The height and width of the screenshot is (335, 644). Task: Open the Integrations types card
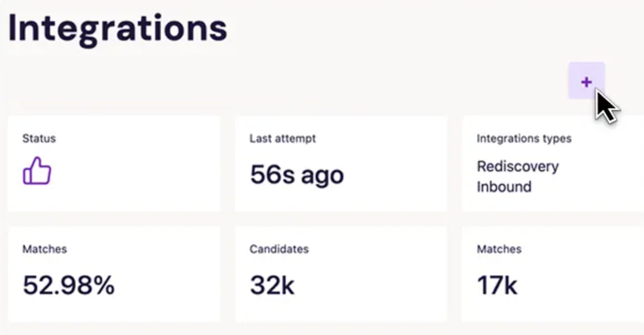tap(553, 164)
